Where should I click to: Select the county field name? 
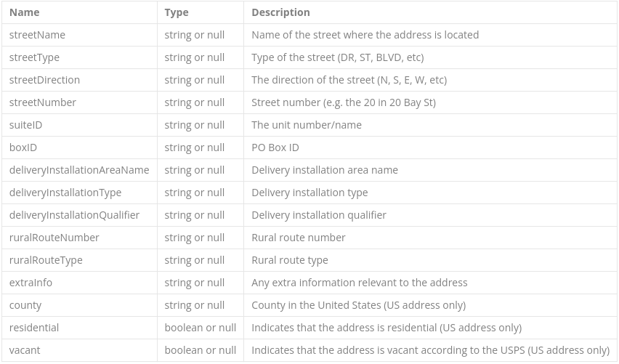(25, 305)
